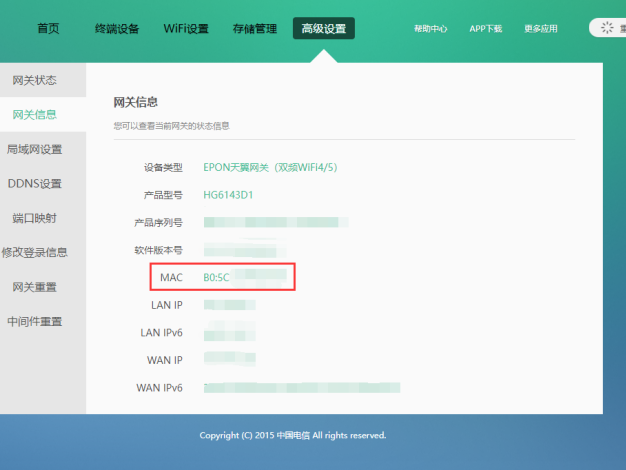
Task: Click APP下载 link
Action: (x=485, y=29)
